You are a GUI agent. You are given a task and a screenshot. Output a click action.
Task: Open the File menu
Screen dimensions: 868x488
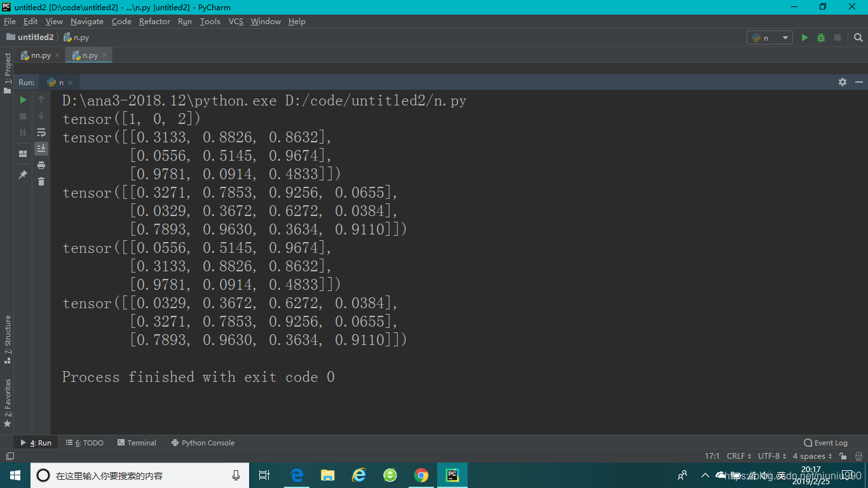[10, 21]
